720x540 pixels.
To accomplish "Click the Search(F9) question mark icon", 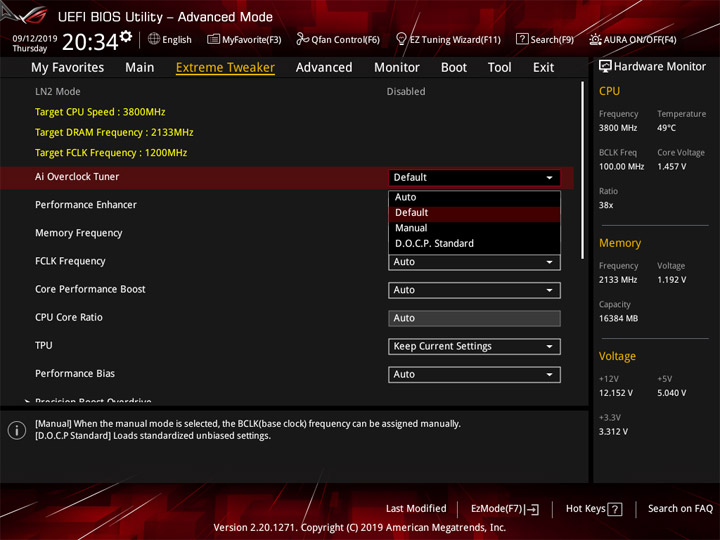I will (x=522, y=39).
